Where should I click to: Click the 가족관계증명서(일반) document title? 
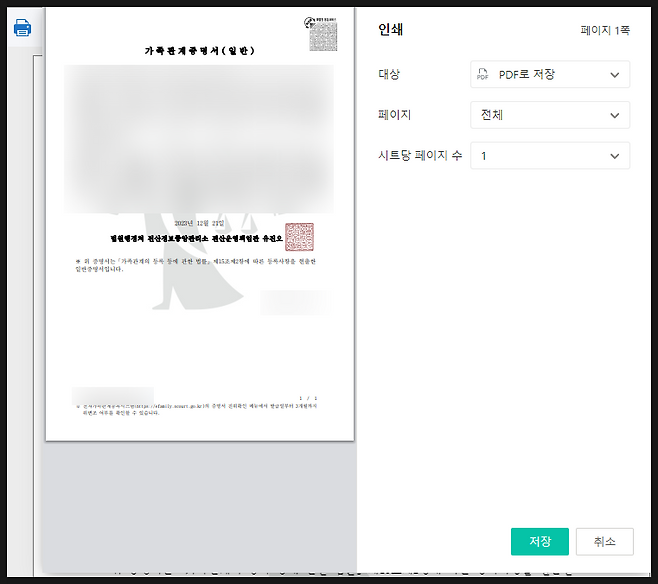click(199, 51)
